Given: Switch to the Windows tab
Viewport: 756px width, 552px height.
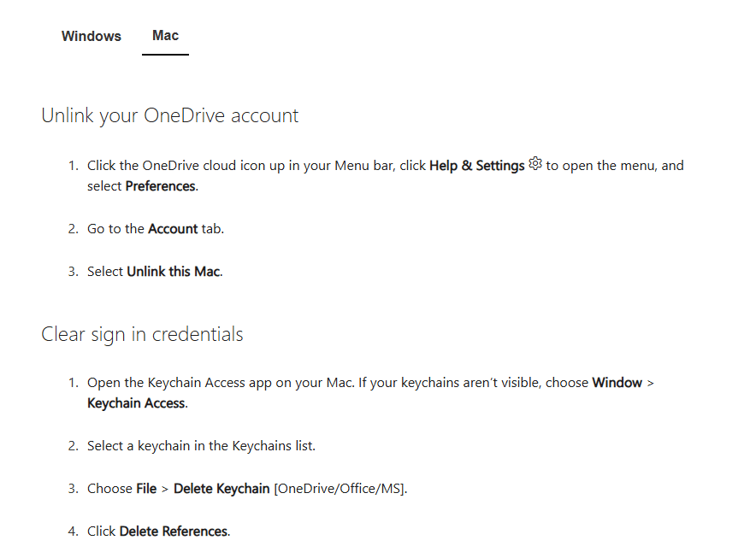Looking at the screenshot, I should (x=92, y=36).
